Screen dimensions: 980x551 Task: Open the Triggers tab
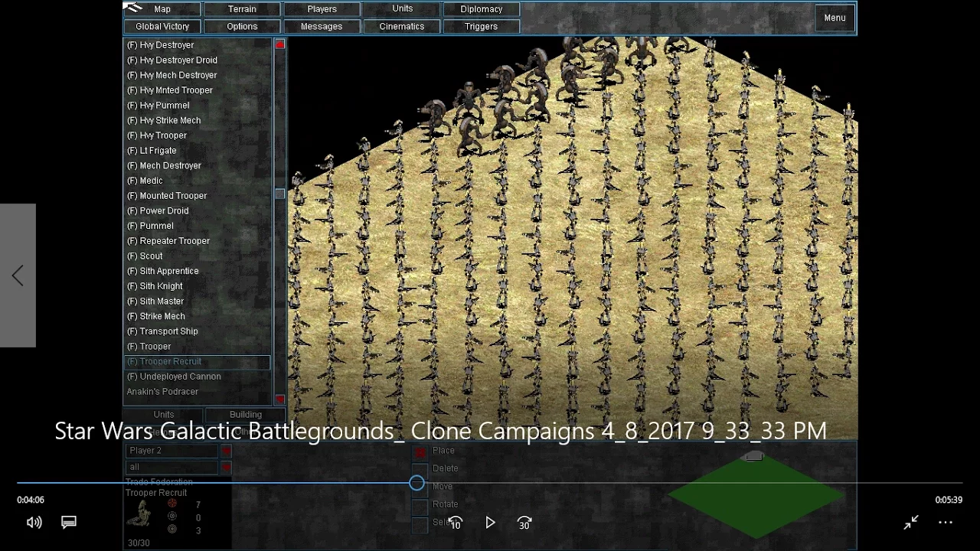tap(481, 26)
